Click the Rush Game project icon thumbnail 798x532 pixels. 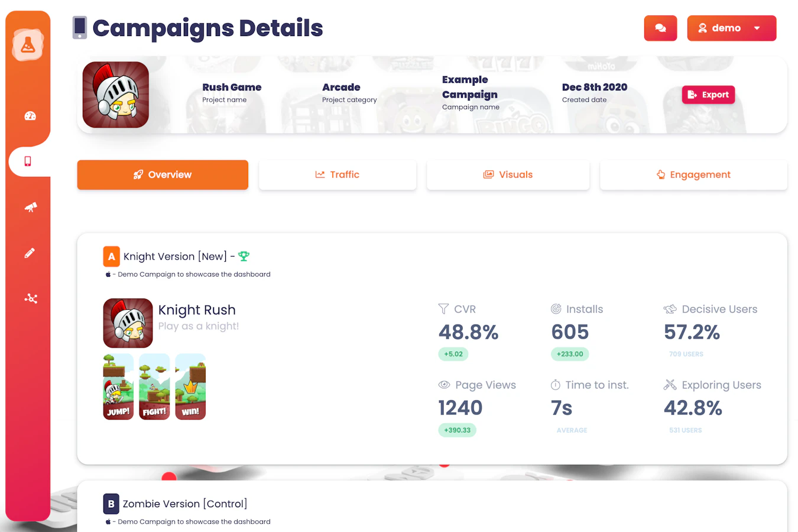point(116,95)
